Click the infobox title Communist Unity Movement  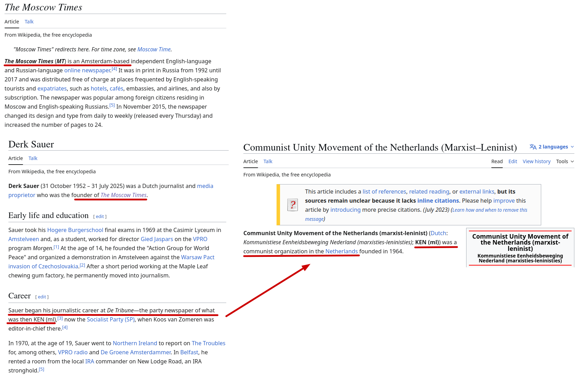pos(520,242)
